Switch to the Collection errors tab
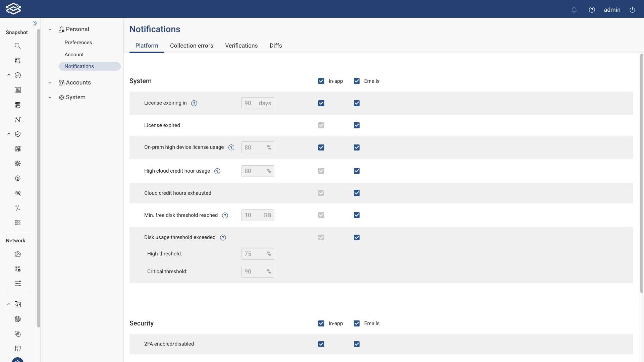The height and width of the screenshot is (362, 644). (x=192, y=46)
